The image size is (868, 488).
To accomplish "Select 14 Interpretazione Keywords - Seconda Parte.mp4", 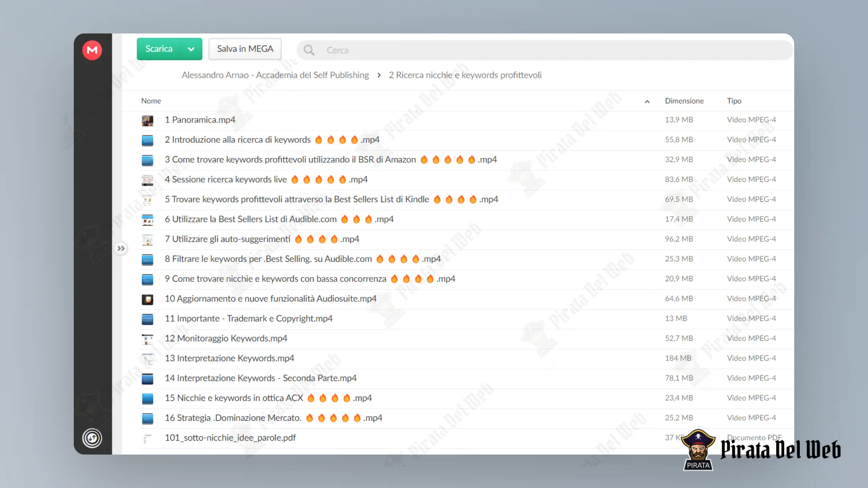I will [x=261, y=378].
